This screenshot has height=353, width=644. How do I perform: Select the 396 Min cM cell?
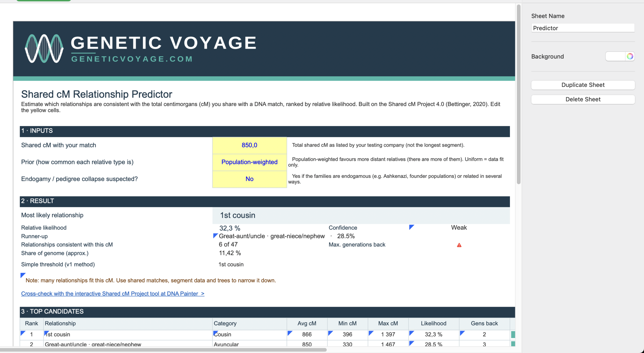click(347, 334)
